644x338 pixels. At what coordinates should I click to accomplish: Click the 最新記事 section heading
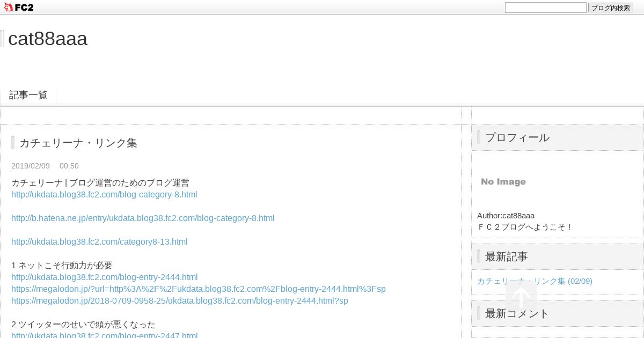(x=507, y=256)
